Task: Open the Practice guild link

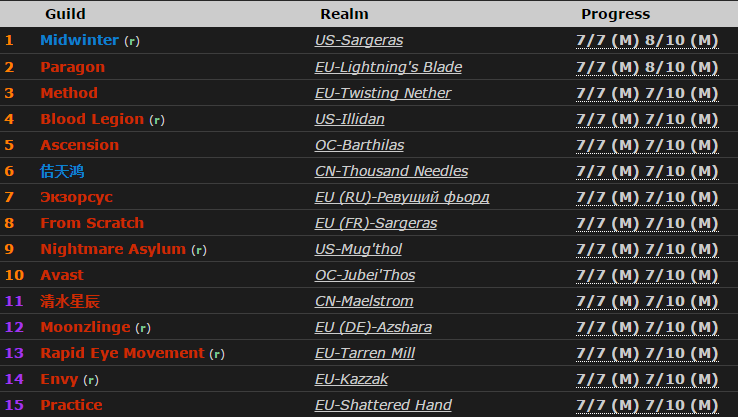Action: (x=71, y=405)
